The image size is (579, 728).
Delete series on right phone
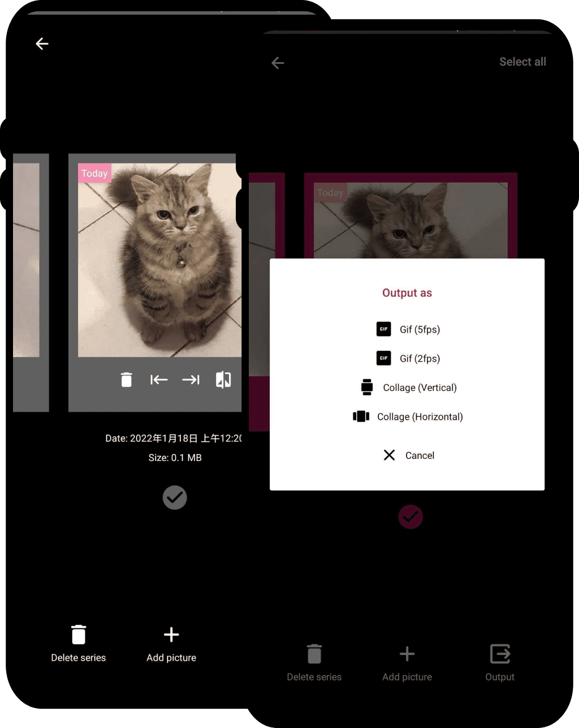point(314,663)
